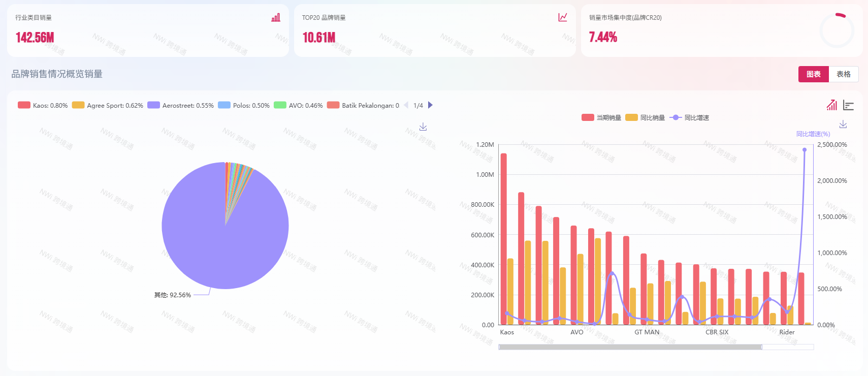
Task: Hide Agree Sport in pie legend
Action: 108,105
